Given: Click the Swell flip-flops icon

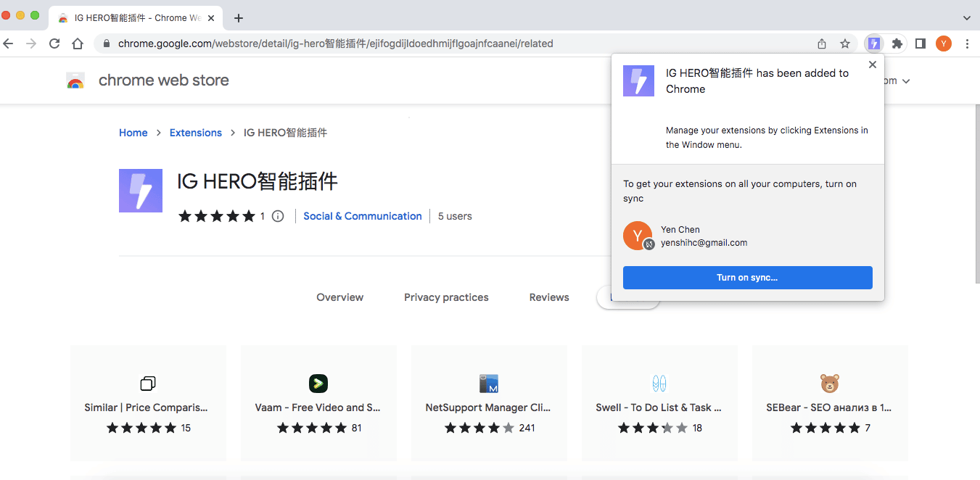Looking at the screenshot, I should [659, 384].
